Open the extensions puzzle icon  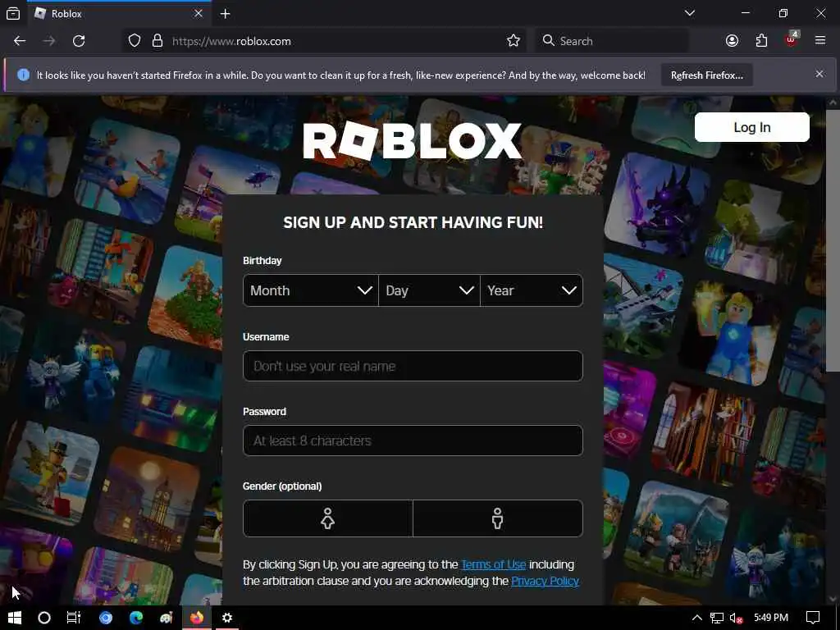[761, 41]
